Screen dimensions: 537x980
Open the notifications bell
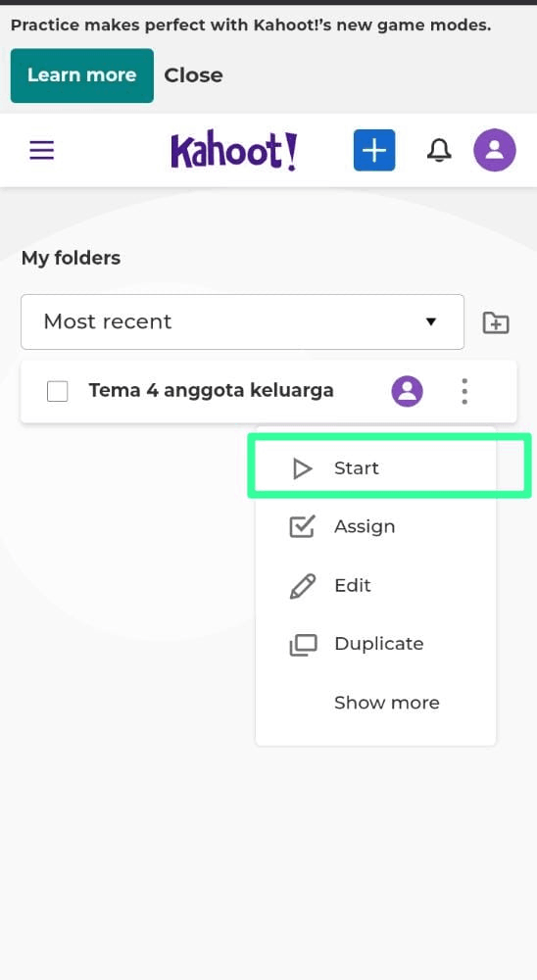(x=439, y=151)
